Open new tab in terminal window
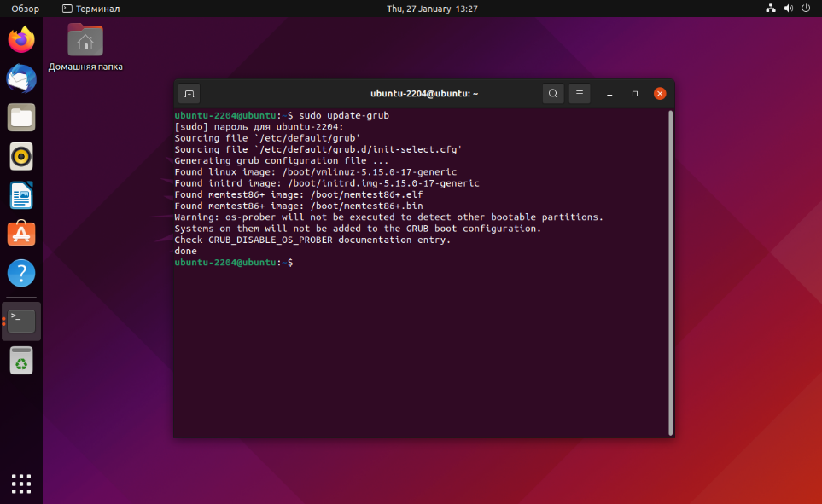The height and width of the screenshot is (504, 822). pos(190,94)
